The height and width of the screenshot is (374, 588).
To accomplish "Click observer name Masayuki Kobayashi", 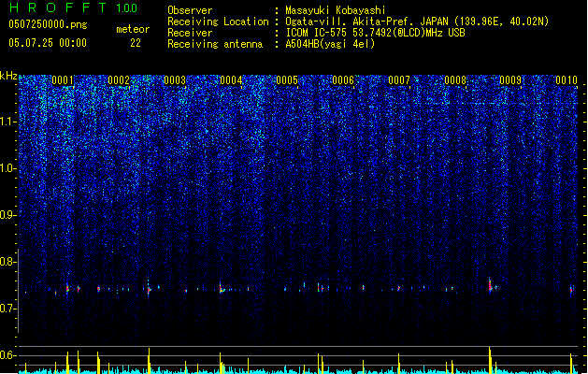I will click(x=336, y=10).
